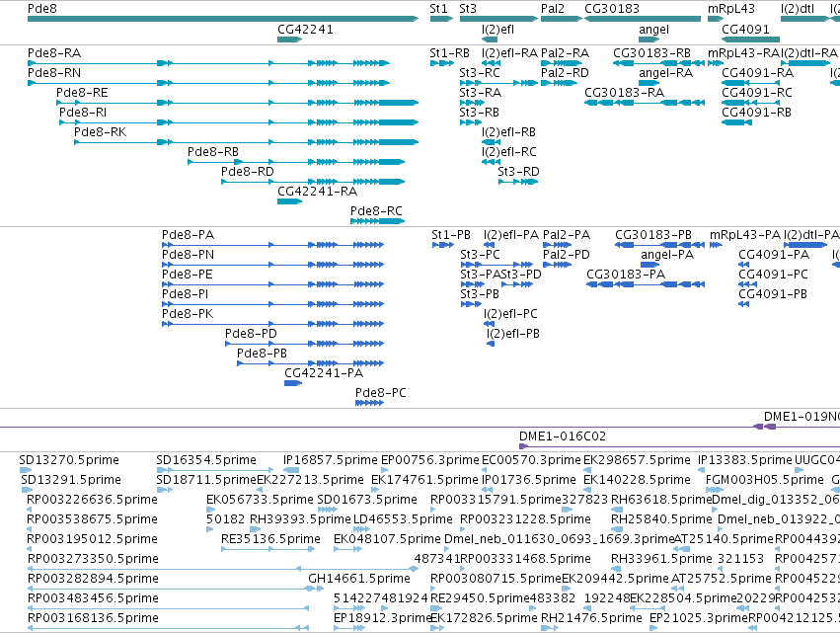The image size is (840, 633).
Task: Select the St3-RA transcript label
Action: click(x=480, y=93)
